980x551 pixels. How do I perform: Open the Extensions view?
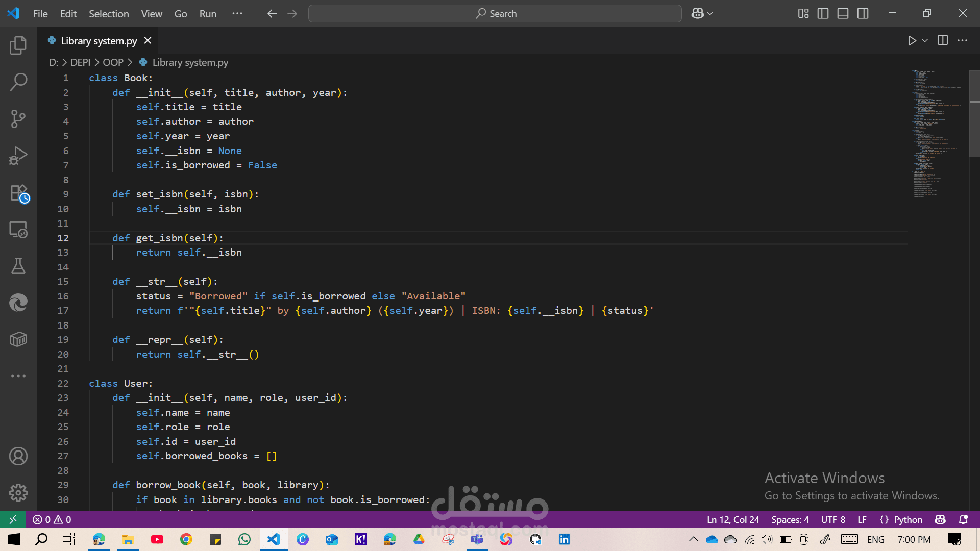[x=18, y=193]
